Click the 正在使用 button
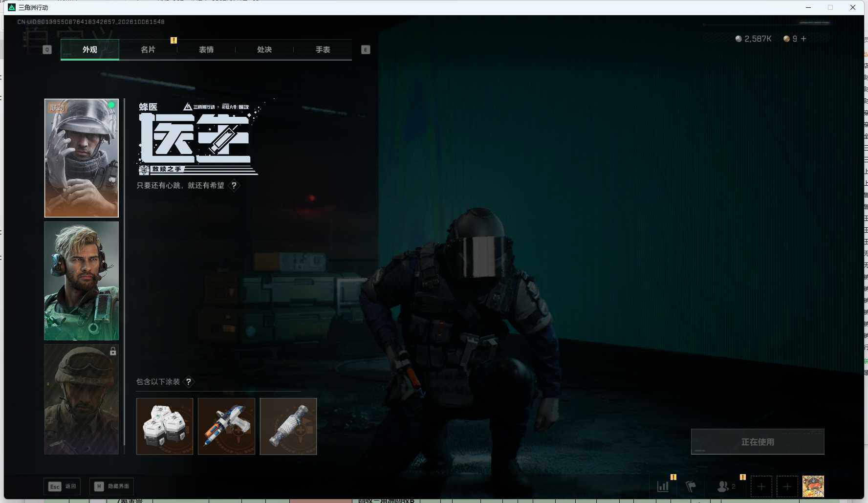 (x=758, y=442)
